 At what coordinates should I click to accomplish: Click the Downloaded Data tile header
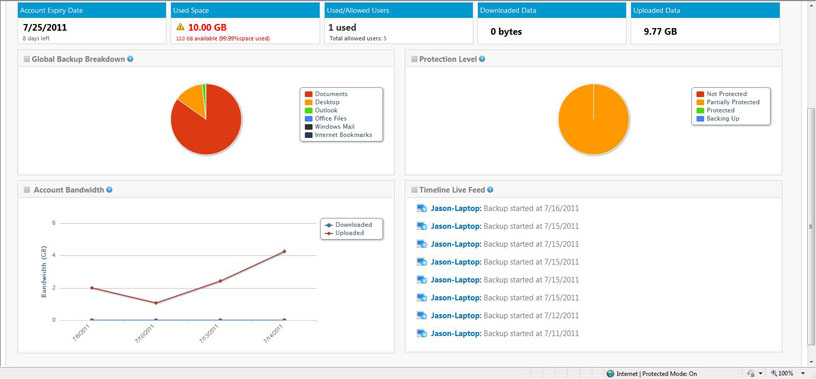point(552,10)
